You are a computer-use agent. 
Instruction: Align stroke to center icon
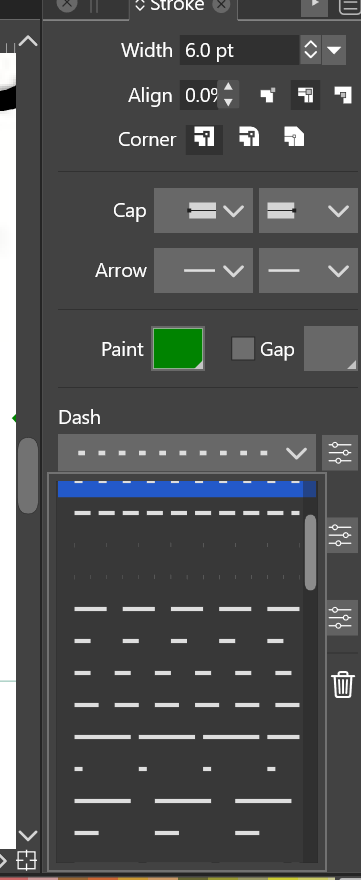pos(305,95)
